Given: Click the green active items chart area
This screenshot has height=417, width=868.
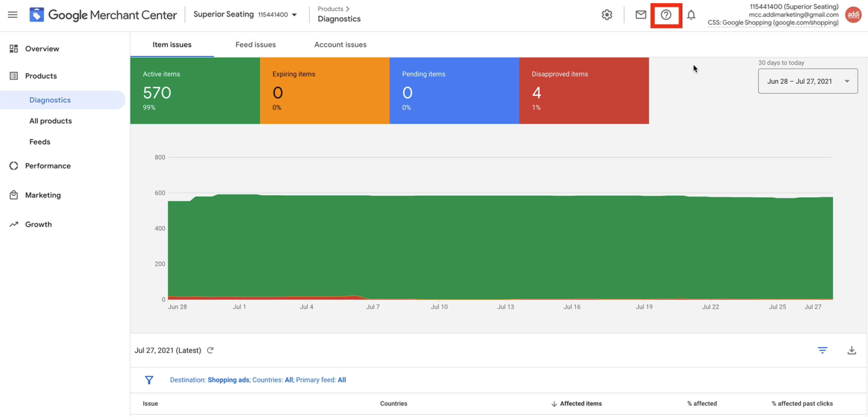Looking at the screenshot, I should (x=500, y=247).
